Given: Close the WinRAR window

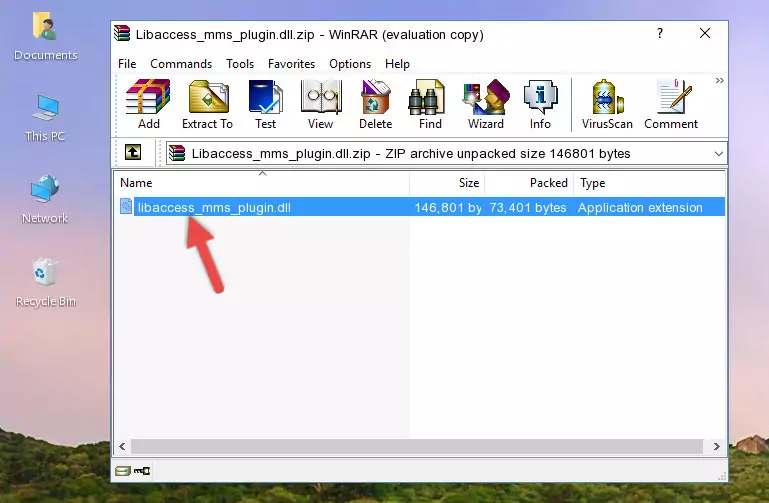Looking at the screenshot, I should [x=705, y=33].
